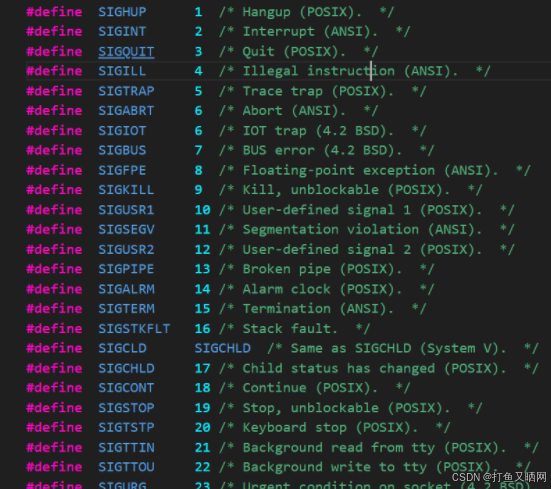The image size is (551, 489).
Task: Click the SIGTTOU identifier
Action: pyautogui.click(x=126, y=467)
